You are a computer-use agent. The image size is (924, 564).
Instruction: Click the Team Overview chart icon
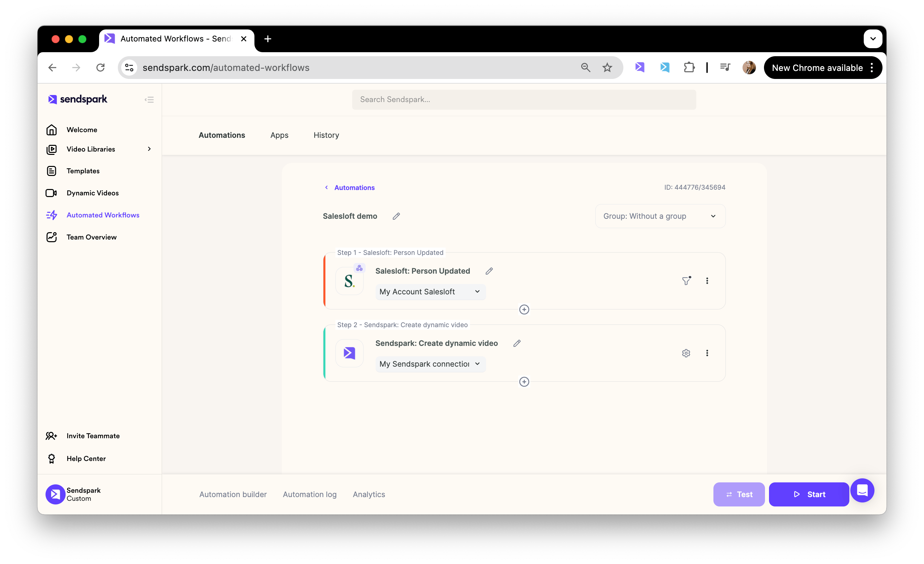[x=51, y=237]
